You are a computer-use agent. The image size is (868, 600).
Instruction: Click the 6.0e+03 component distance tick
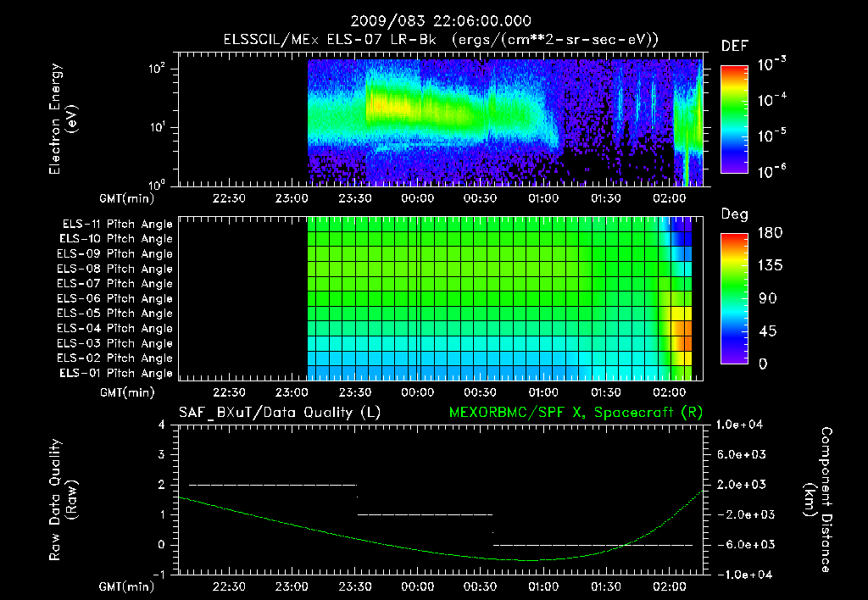click(741, 455)
